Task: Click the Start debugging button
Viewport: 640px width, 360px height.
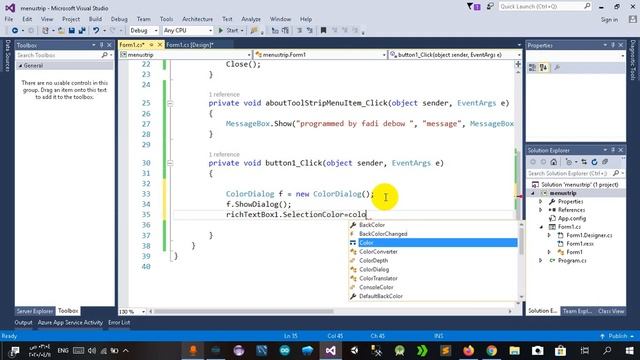Action: pos(228,31)
